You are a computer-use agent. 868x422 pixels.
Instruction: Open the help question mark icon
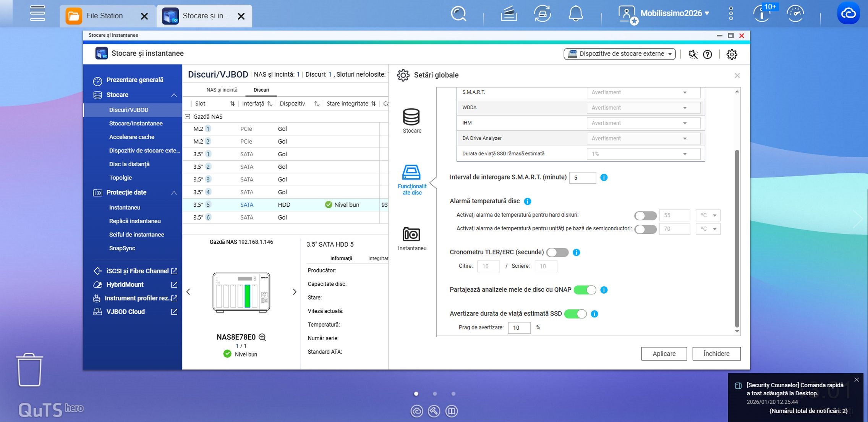tap(707, 54)
